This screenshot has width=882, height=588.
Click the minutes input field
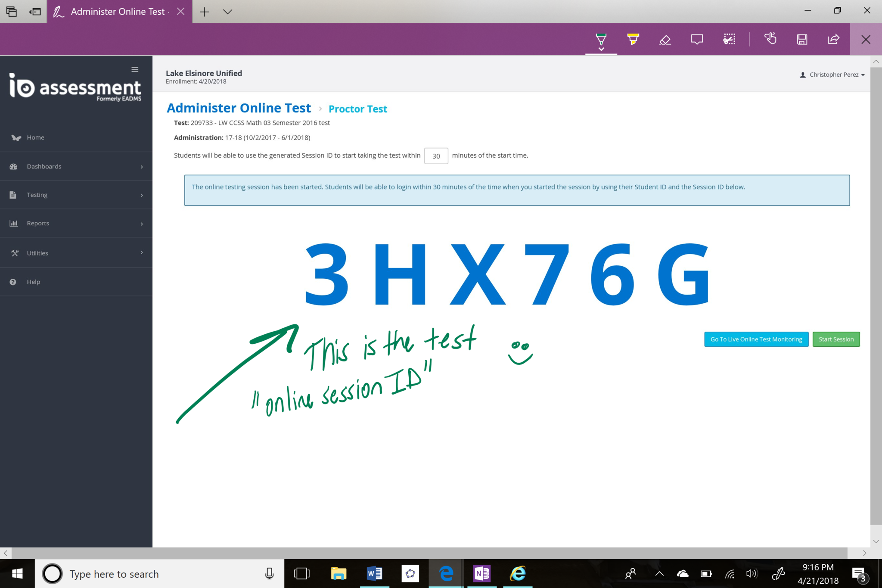pyautogui.click(x=436, y=156)
